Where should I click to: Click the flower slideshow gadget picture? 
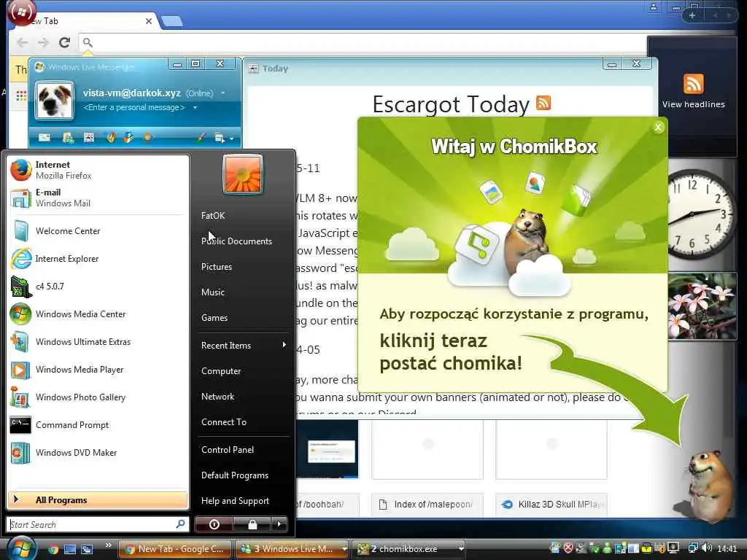[x=702, y=306]
